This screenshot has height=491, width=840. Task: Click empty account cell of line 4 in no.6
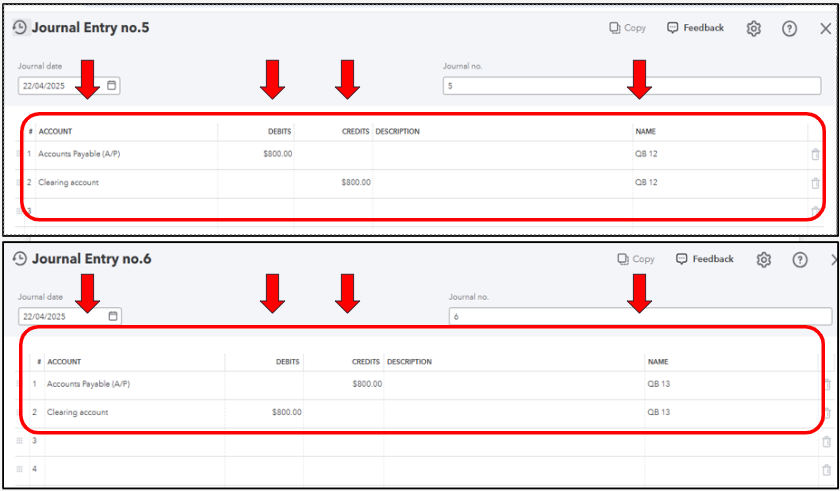(134, 470)
